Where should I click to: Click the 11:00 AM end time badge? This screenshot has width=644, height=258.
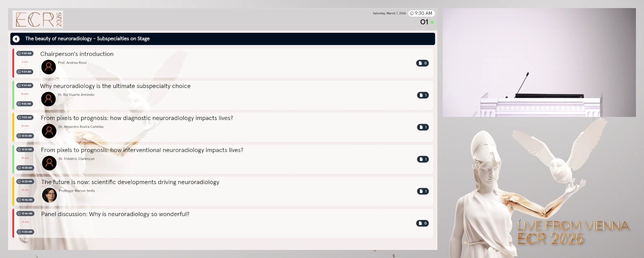25,232
